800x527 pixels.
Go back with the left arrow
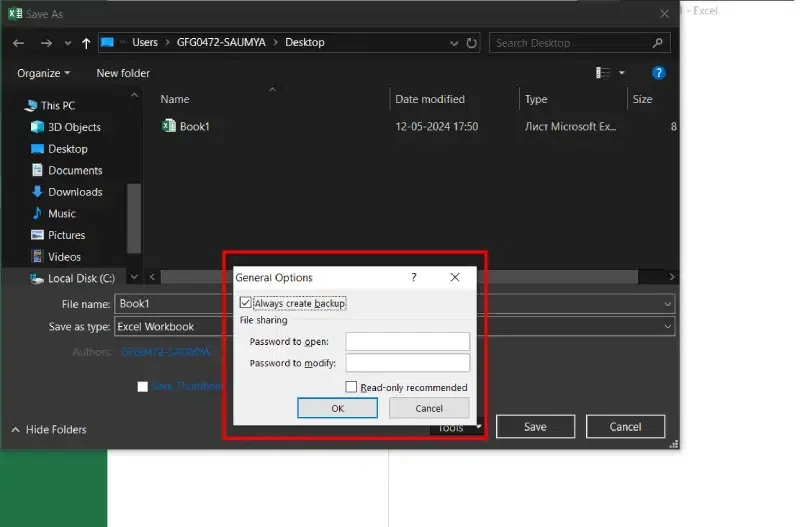(18, 43)
